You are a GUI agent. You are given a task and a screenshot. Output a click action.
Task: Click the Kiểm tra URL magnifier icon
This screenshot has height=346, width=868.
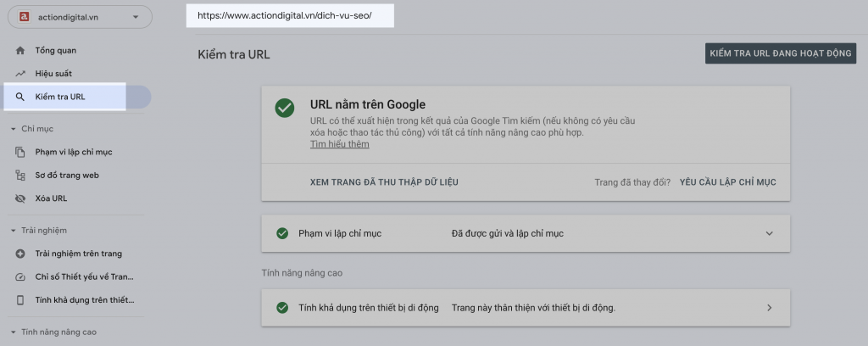click(20, 97)
